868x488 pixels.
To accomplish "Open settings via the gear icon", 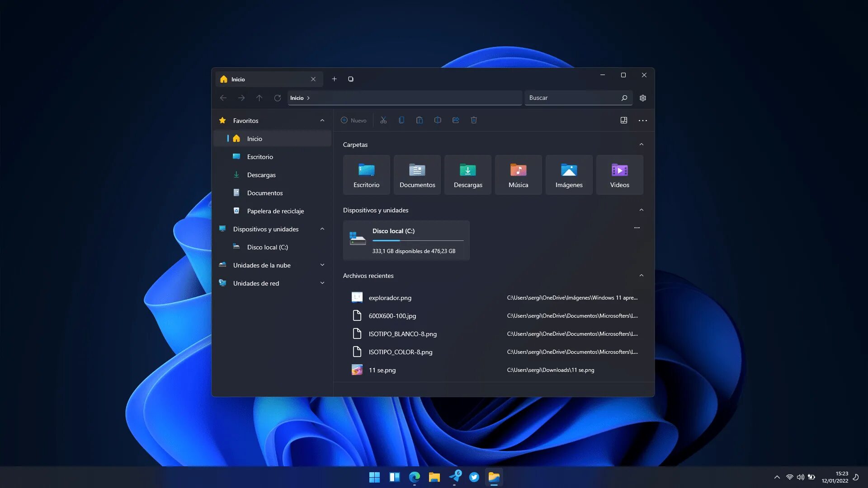I will pyautogui.click(x=643, y=98).
